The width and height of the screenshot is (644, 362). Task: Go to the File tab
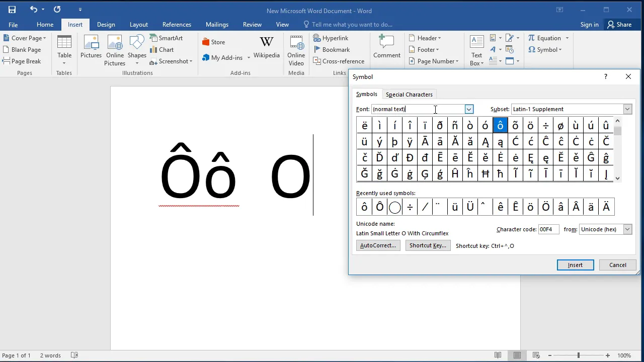pyautogui.click(x=13, y=25)
